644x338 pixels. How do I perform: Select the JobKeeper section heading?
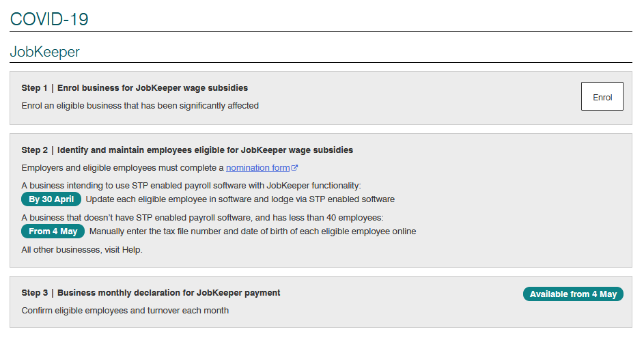[x=44, y=52]
